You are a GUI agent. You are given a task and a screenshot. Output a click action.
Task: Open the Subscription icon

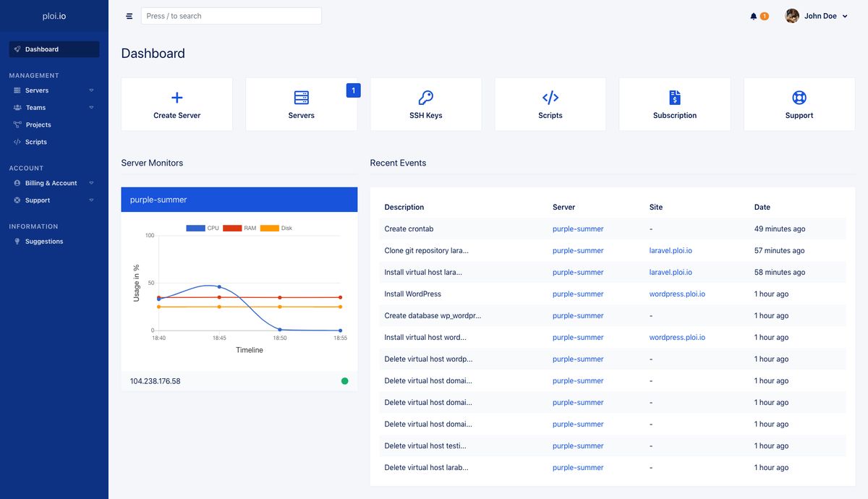(x=674, y=95)
